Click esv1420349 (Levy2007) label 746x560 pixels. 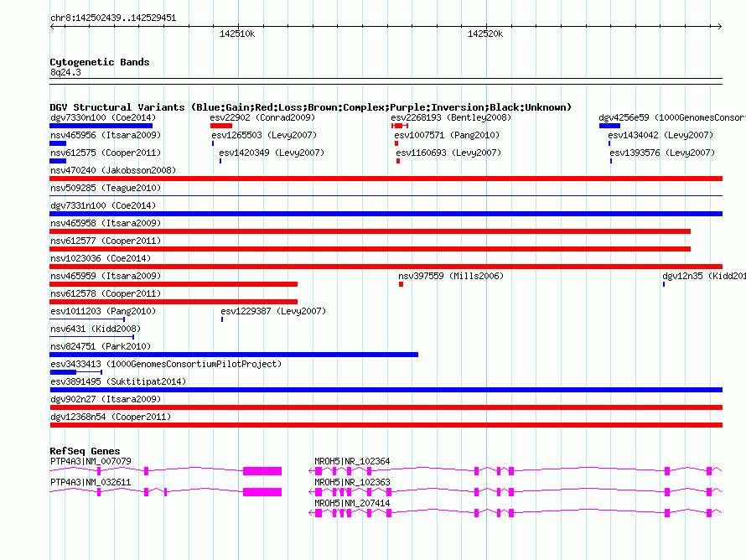tap(272, 153)
